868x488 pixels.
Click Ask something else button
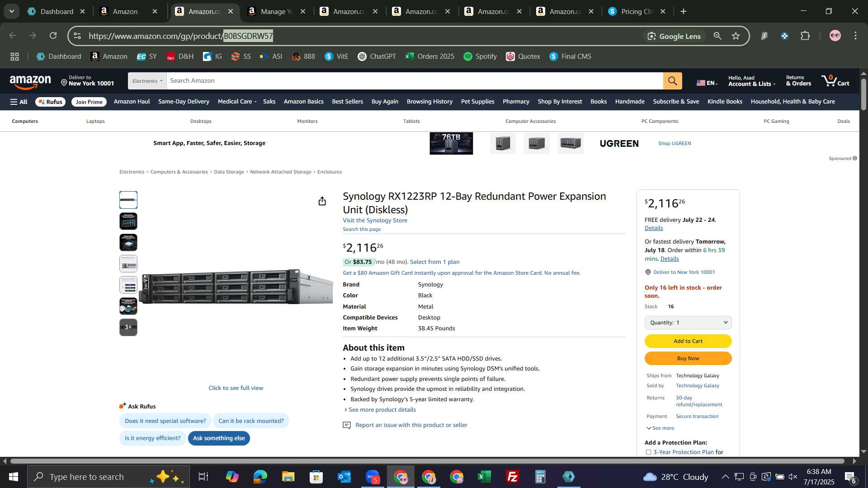219,438
